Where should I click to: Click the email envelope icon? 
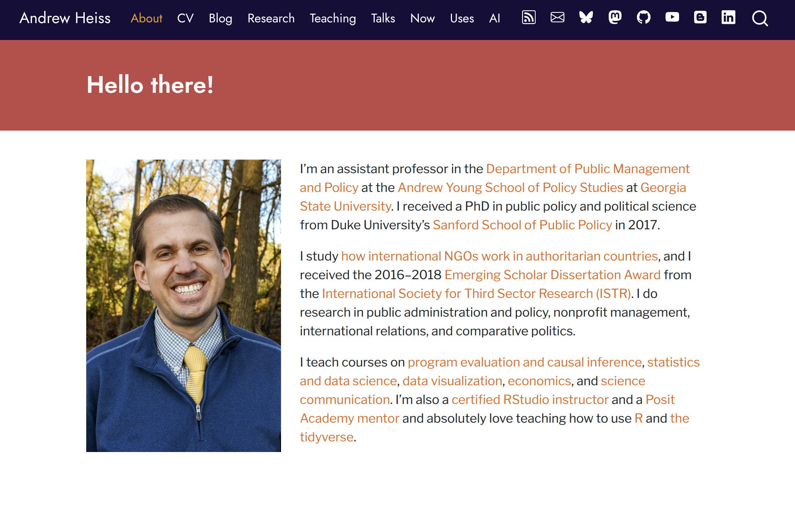[557, 18]
